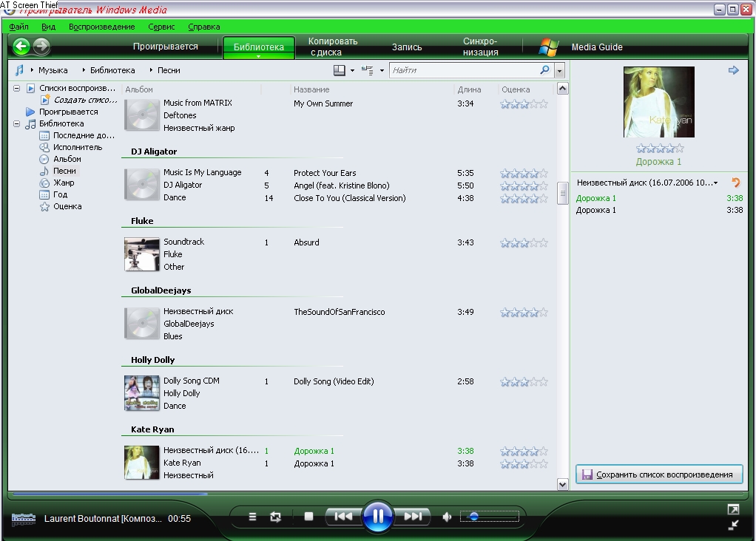Select Оценка in the library tree

point(67,206)
